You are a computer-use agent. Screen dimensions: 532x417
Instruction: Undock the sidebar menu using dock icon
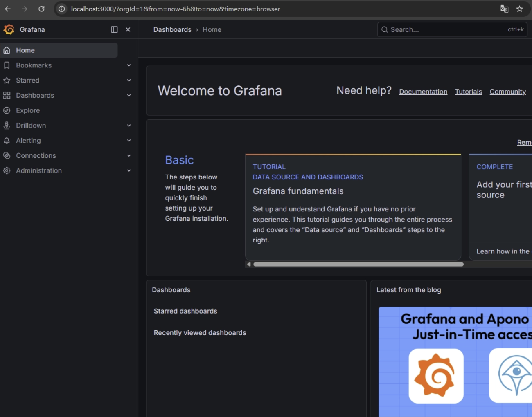tap(114, 29)
